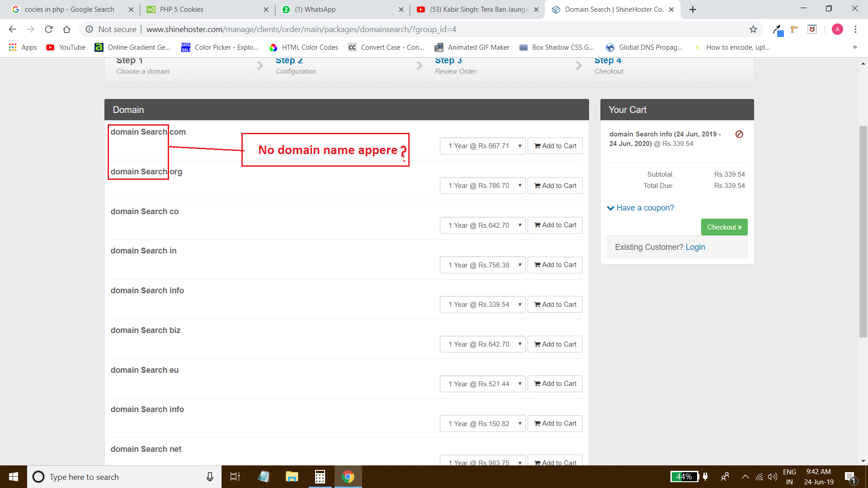Open the term dropdown for .in domain
Screen dimensions: 868x488
pos(482,265)
